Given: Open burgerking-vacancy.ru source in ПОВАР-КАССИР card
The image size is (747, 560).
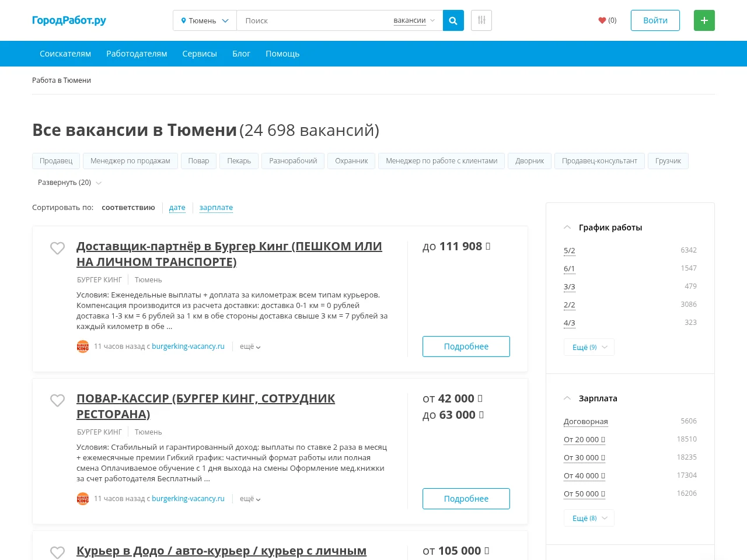Looking at the screenshot, I should tap(188, 499).
